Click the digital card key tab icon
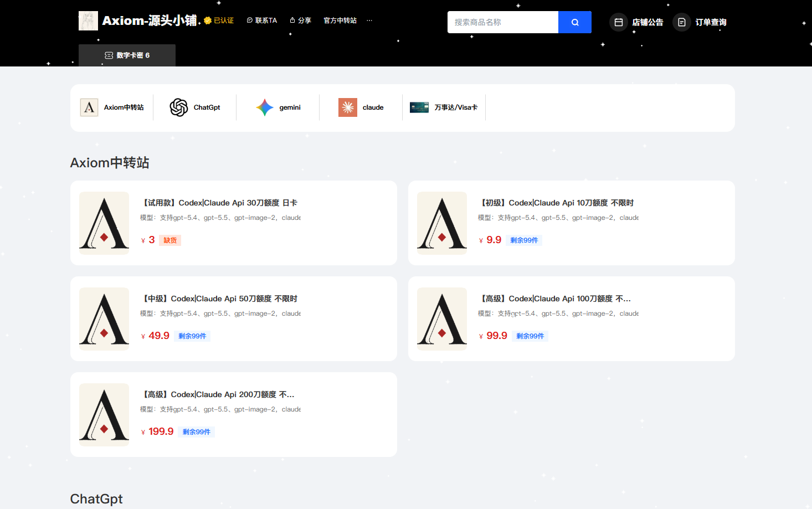This screenshot has height=509, width=812. point(109,55)
